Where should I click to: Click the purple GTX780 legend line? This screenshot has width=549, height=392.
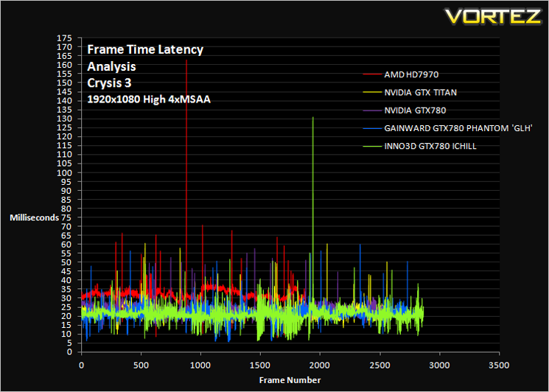[372, 111]
